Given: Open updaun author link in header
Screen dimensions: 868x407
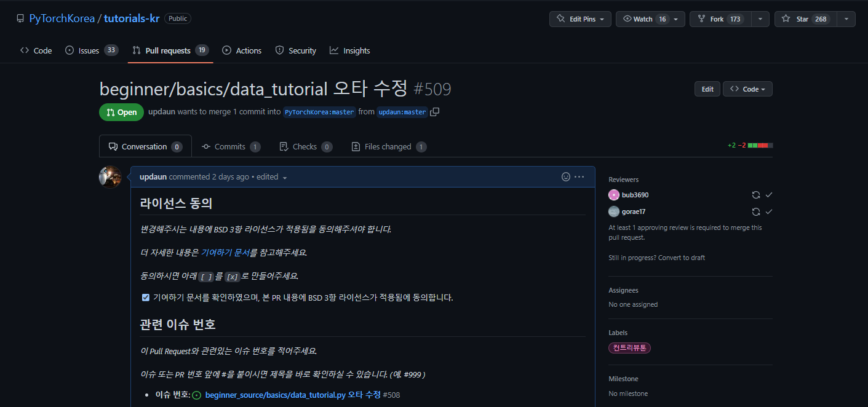Looking at the screenshot, I should [162, 112].
